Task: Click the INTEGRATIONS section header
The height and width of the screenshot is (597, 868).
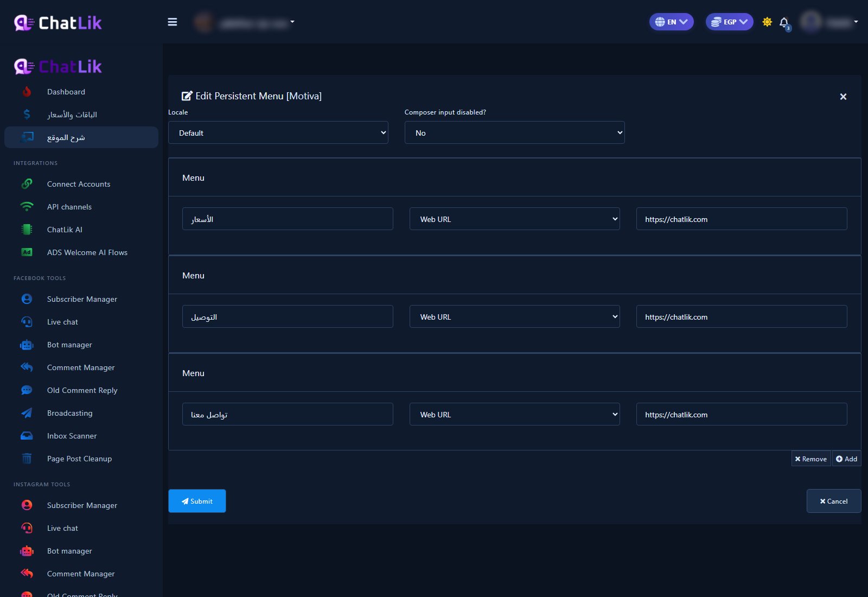Action: coord(36,163)
